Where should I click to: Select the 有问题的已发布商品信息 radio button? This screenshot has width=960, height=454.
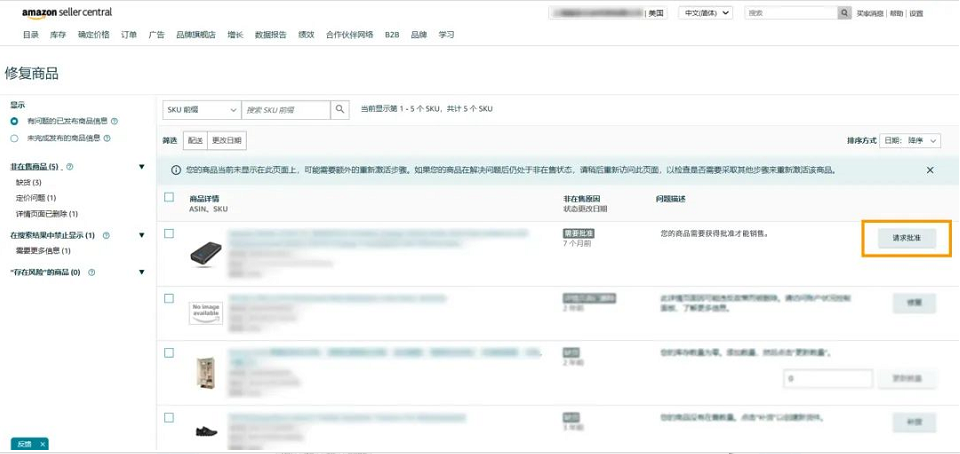click(15, 121)
